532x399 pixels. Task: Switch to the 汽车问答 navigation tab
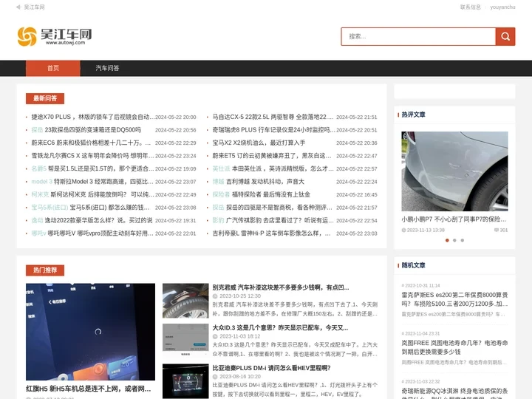(107, 68)
